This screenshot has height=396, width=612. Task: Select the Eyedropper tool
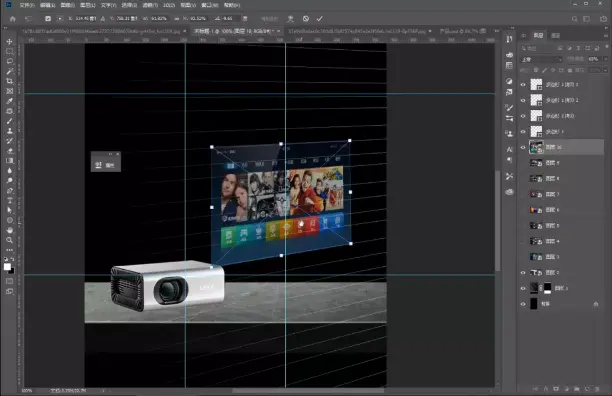click(9, 101)
